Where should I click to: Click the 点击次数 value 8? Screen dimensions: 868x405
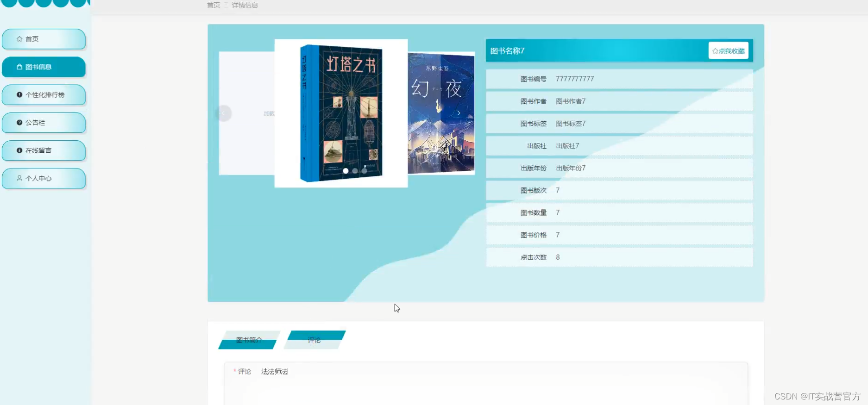(558, 257)
